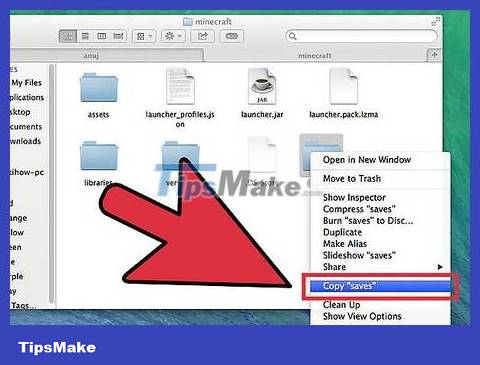
Task: Expand the Share submenu arrow
Action: 440,267
